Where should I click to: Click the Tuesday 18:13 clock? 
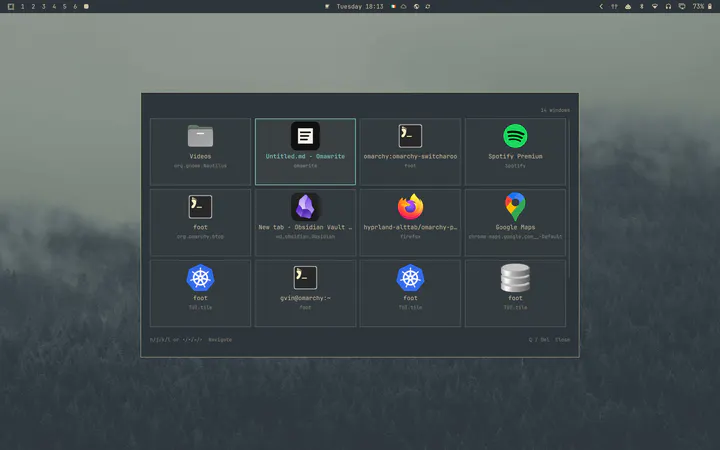[360, 6]
